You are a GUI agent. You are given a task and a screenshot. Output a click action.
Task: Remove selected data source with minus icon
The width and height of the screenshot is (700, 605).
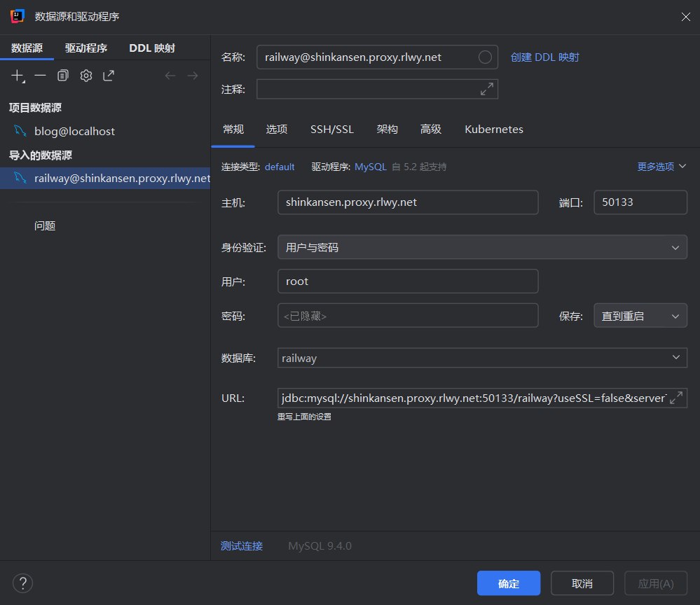click(x=40, y=76)
